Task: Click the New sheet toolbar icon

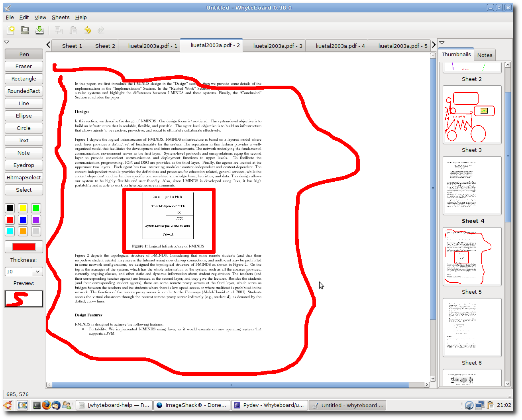Action: [11, 30]
